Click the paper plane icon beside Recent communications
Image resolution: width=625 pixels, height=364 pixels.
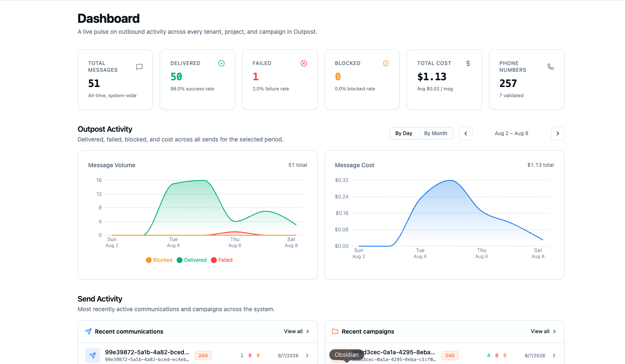click(88, 331)
